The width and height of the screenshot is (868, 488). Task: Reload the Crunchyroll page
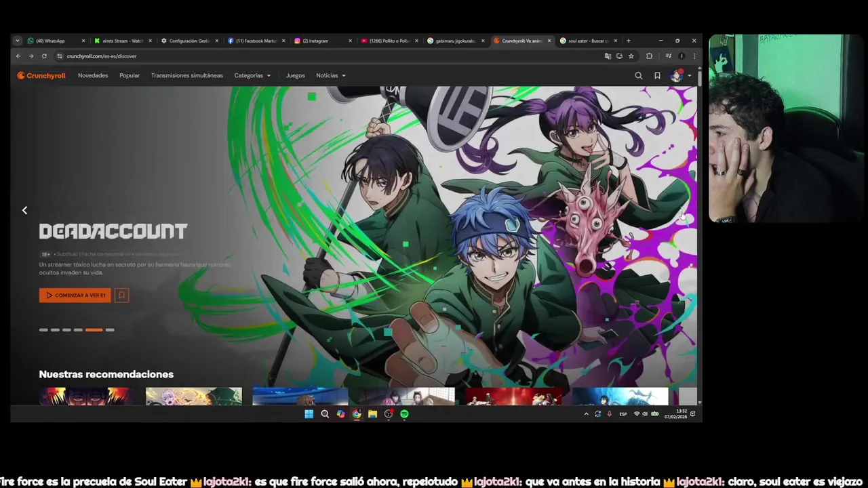click(x=44, y=56)
